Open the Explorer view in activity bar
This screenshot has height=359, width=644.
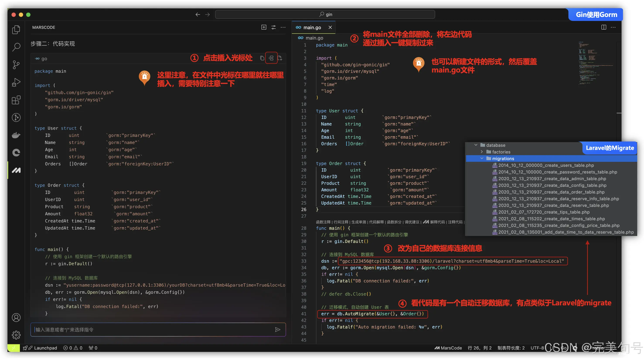(x=16, y=29)
